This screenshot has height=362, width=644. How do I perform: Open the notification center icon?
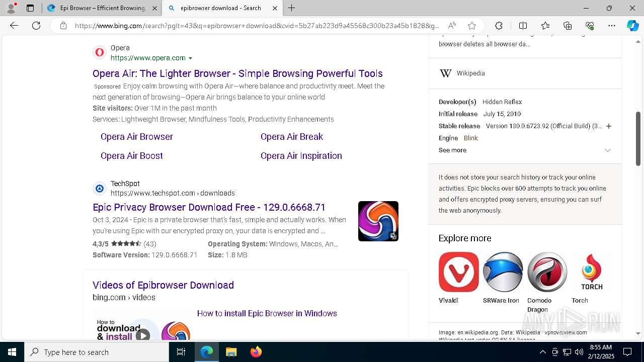tap(627, 352)
